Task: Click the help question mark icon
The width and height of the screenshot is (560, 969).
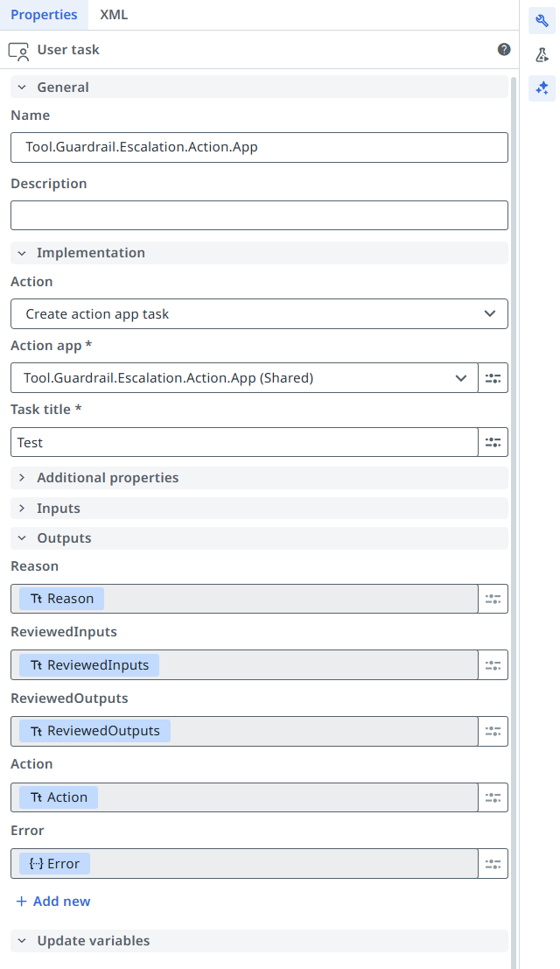Action: click(504, 50)
